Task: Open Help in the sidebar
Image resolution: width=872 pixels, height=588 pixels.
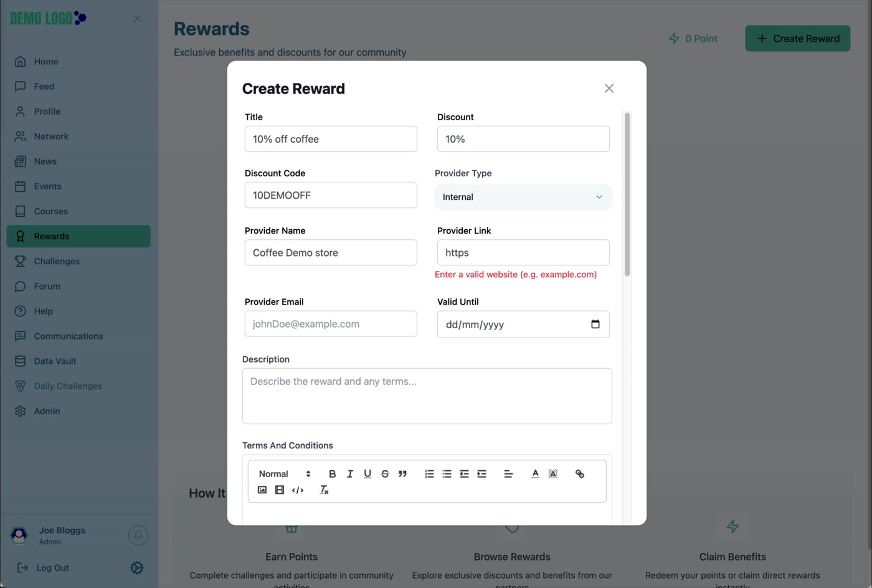Action: tap(78, 311)
